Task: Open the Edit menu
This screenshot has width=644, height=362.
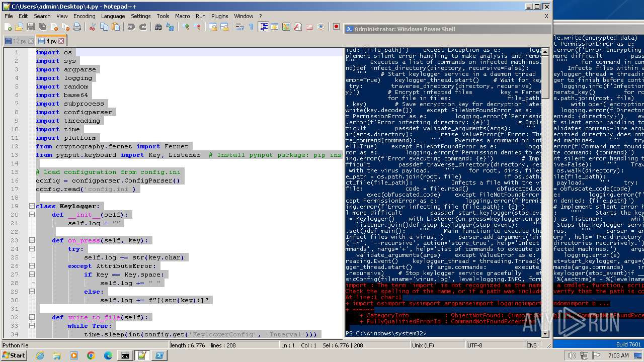Action: tap(23, 16)
